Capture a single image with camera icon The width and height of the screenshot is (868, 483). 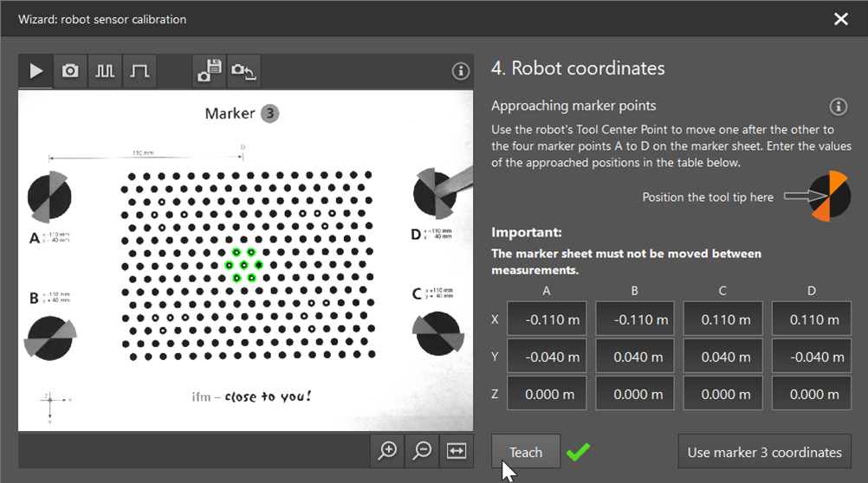[x=70, y=71]
